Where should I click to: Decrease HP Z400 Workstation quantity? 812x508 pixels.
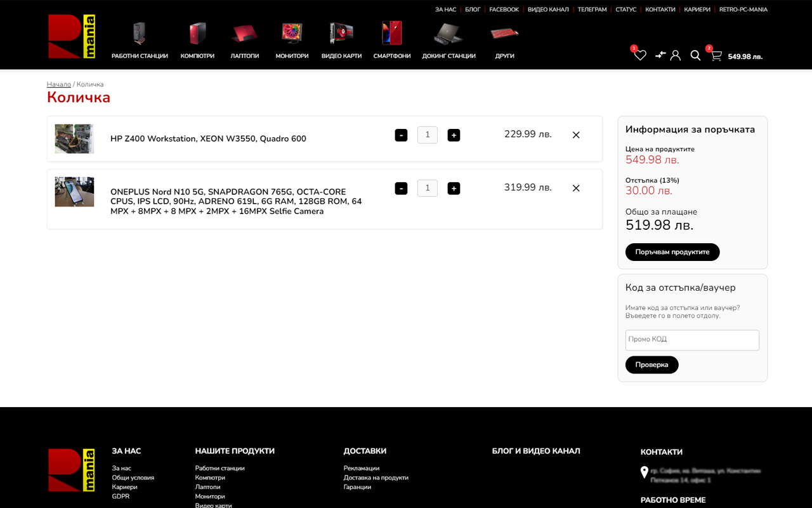point(401,135)
